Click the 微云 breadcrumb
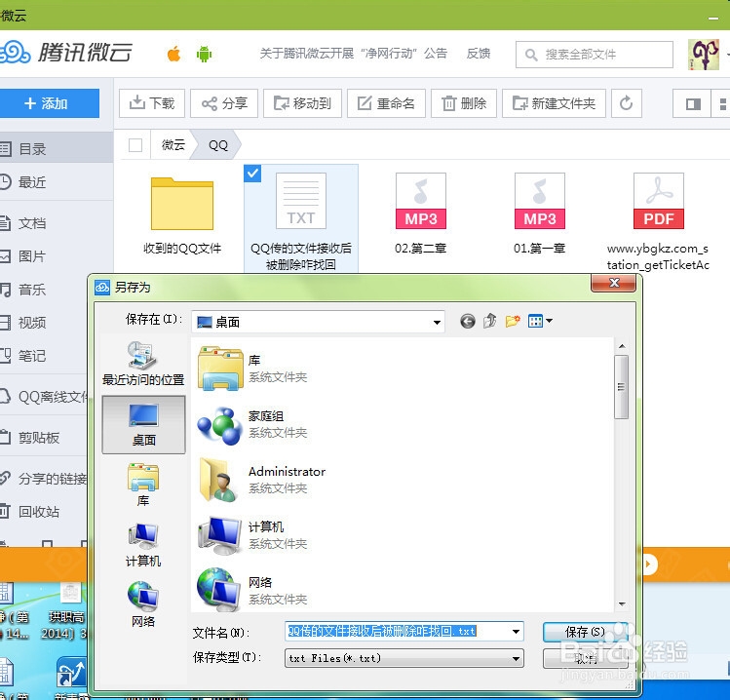The width and height of the screenshot is (730, 700). coord(173,145)
